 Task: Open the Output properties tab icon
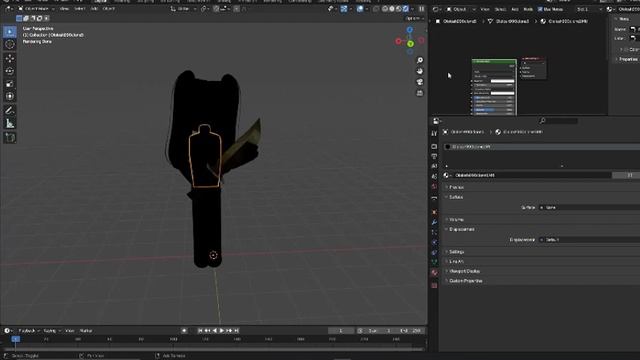tap(434, 156)
